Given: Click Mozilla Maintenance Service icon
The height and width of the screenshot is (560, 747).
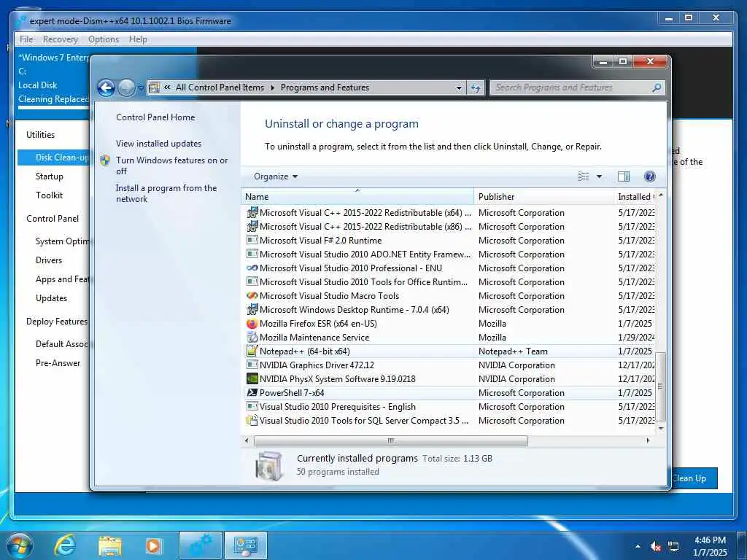Looking at the screenshot, I should point(252,337).
